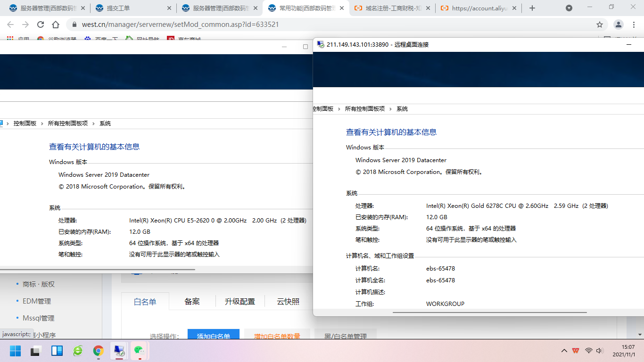Open the WeChat taskbar icon

pyautogui.click(x=139, y=351)
